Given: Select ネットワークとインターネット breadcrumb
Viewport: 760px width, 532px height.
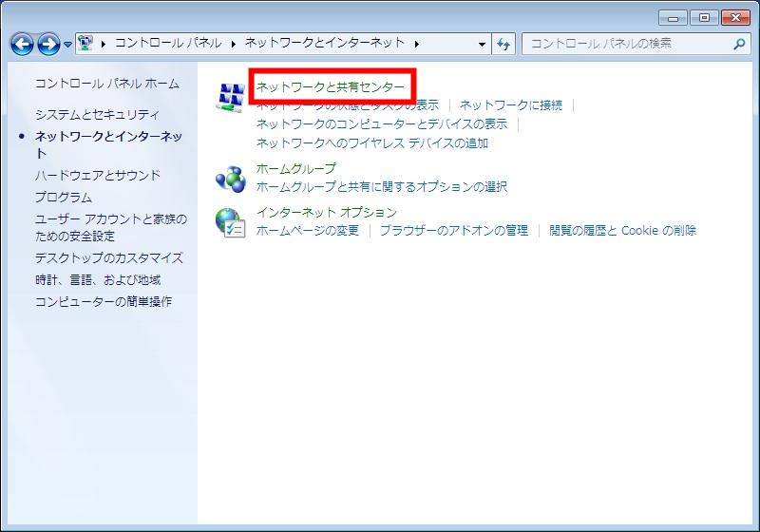Looking at the screenshot, I should pyautogui.click(x=324, y=43).
